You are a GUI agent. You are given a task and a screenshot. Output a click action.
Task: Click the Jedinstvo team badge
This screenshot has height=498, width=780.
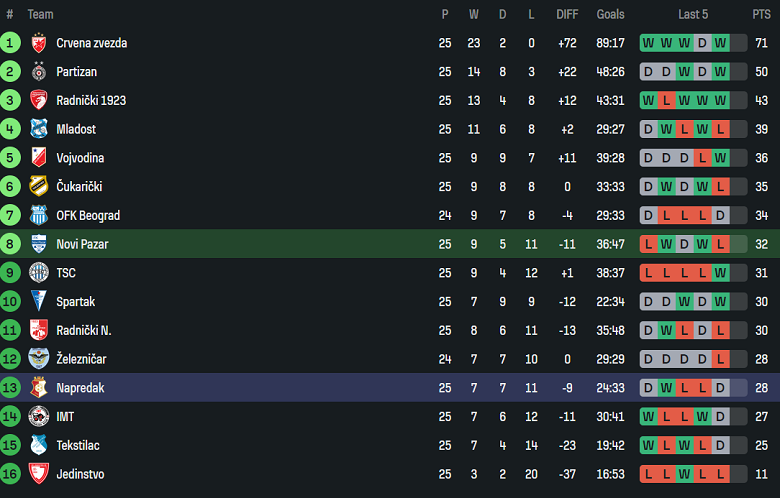[39, 474]
